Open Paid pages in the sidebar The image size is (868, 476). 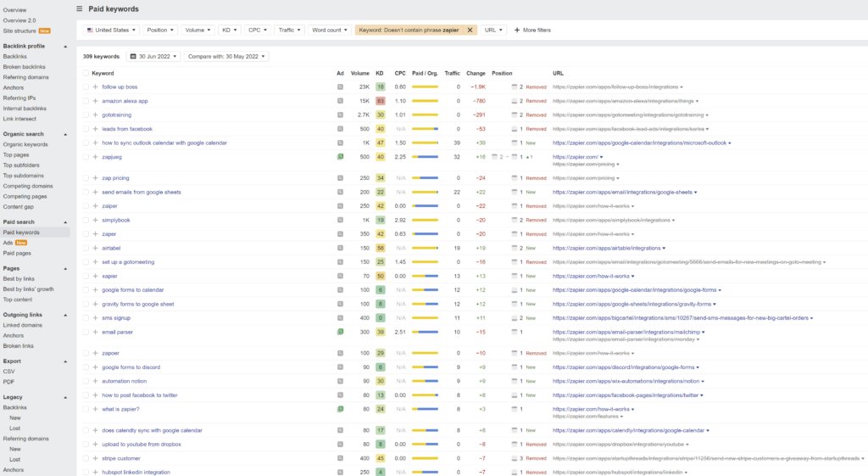coord(17,253)
